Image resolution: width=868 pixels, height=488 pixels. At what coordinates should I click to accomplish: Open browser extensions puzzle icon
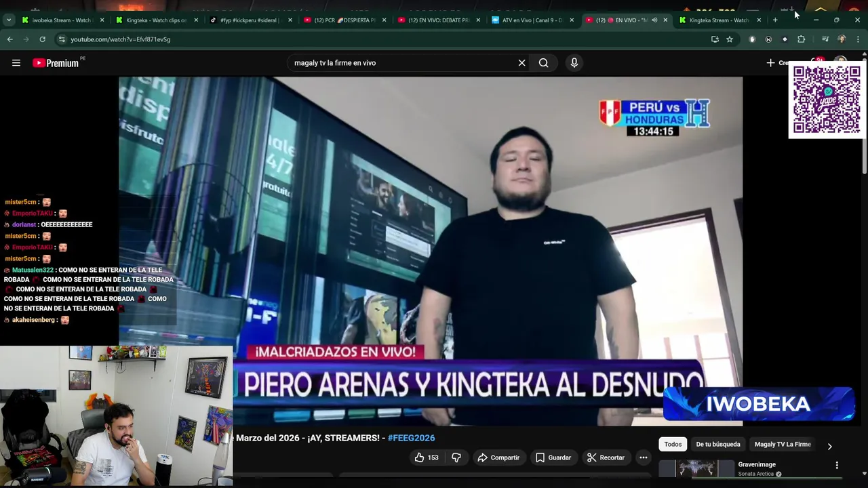801,39
